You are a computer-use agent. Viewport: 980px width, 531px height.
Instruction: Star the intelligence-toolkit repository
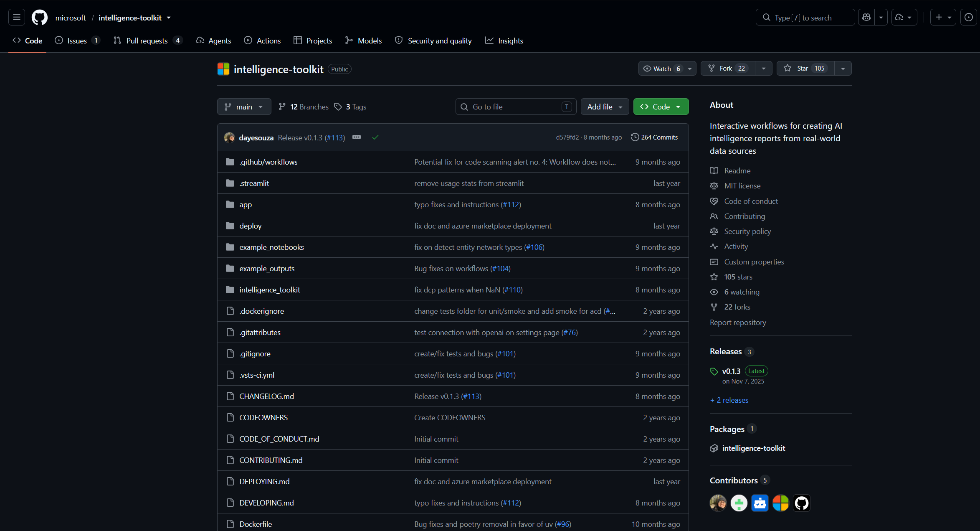click(x=805, y=69)
